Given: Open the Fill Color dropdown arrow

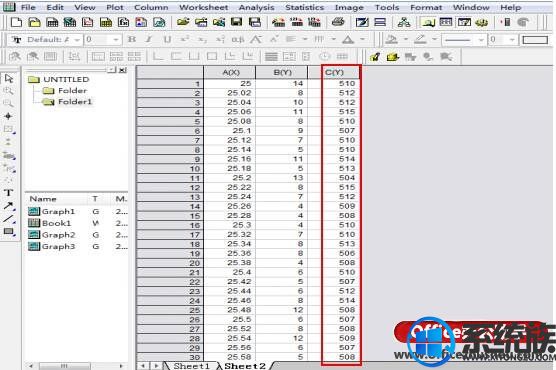Looking at the screenshot, I should [x=406, y=39].
